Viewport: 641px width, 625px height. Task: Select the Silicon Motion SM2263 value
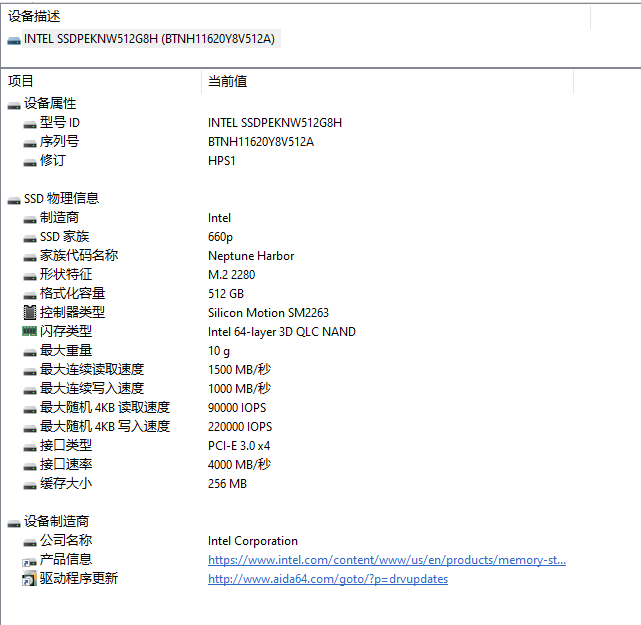tap(268, 312)
